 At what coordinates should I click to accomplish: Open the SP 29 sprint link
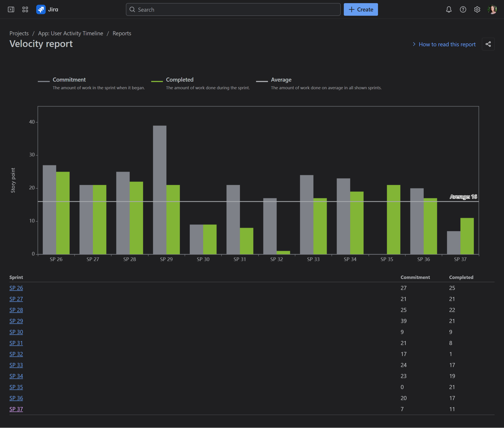pos(16,321)
